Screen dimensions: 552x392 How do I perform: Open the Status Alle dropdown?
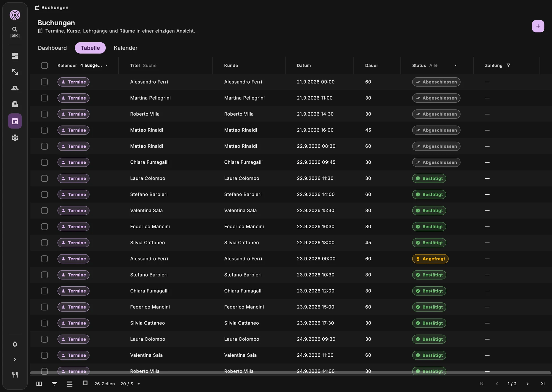pos(443,65)
